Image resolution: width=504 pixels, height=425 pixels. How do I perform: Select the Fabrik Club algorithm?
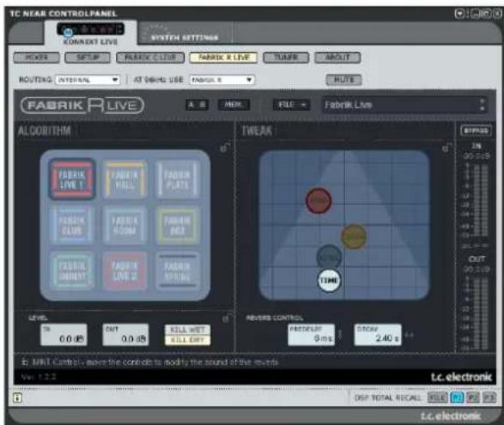tap(72, 225)
